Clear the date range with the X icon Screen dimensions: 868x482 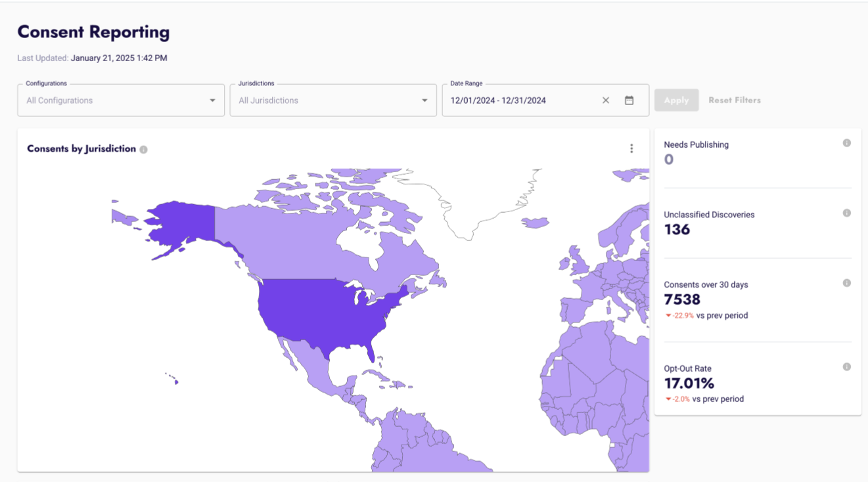click(x=606, y=100)
